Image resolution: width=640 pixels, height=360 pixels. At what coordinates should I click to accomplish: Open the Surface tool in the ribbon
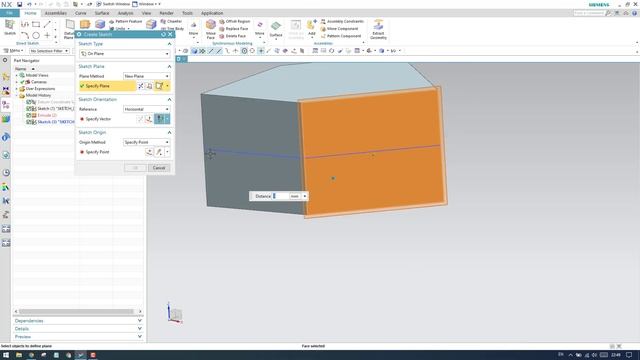[x=276, y=29]
